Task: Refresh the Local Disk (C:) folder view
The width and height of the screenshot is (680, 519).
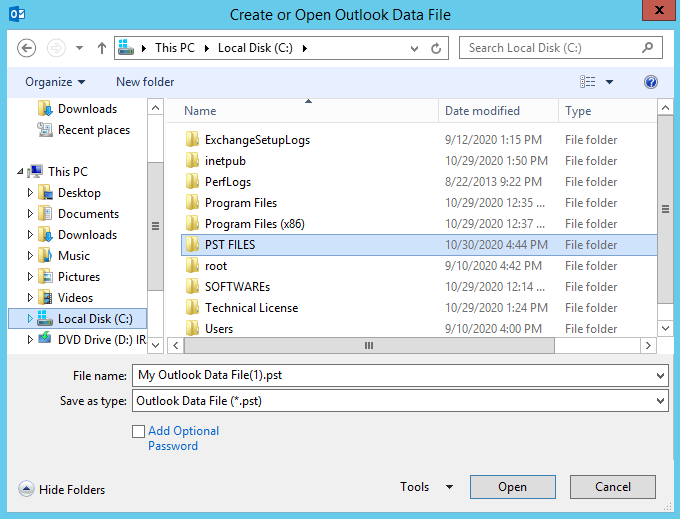Action: (x=436, y=48)
